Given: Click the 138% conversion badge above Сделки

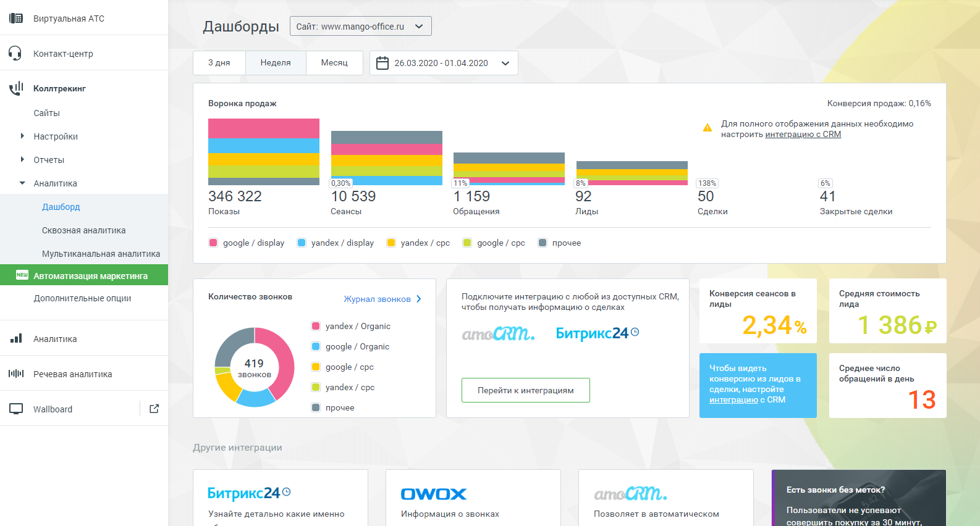Looking at the screenshot, I should (707, 183).
